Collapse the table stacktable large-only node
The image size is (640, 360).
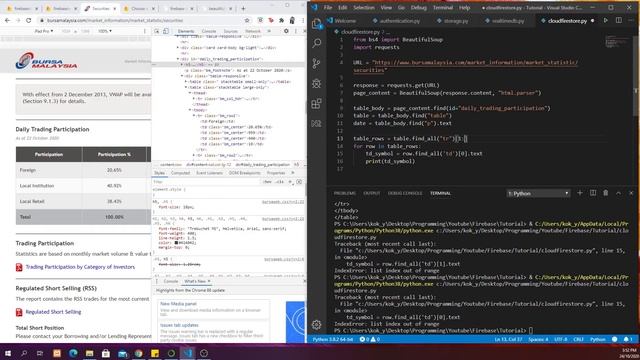186,87
